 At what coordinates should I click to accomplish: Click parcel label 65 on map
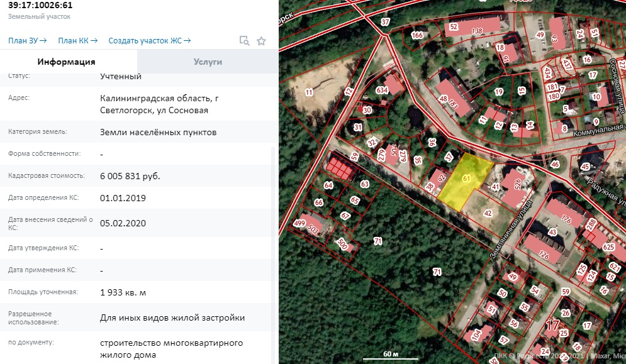[x=354, y=201]
